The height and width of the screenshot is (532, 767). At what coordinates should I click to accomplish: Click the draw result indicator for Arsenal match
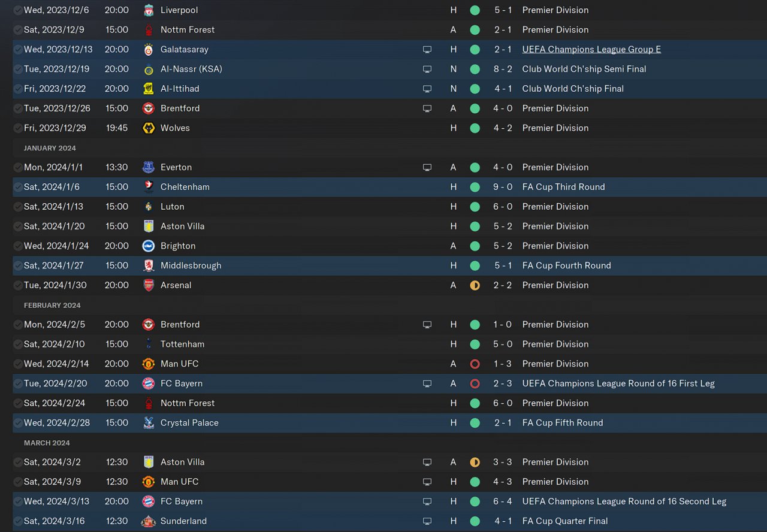[x=475, y=286]
